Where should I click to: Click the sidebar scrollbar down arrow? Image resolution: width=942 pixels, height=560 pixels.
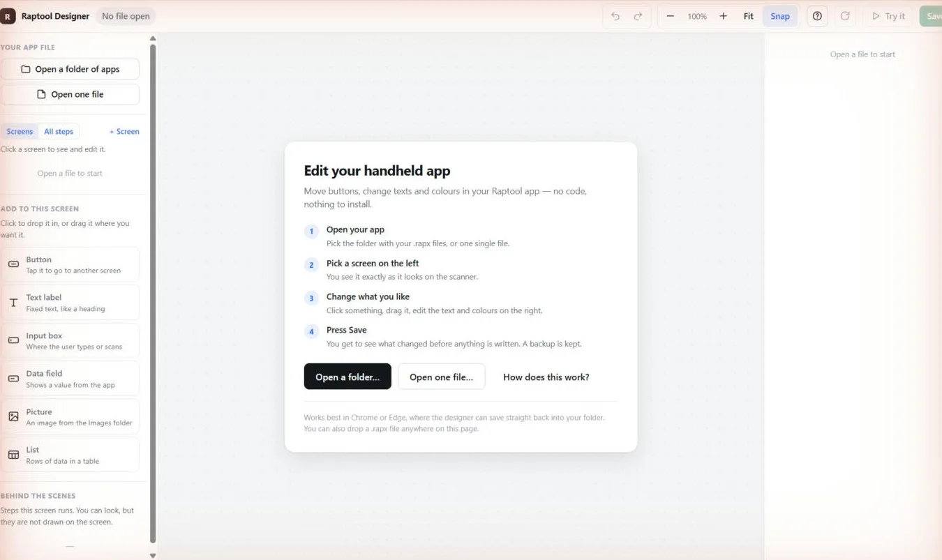(153, 555)
